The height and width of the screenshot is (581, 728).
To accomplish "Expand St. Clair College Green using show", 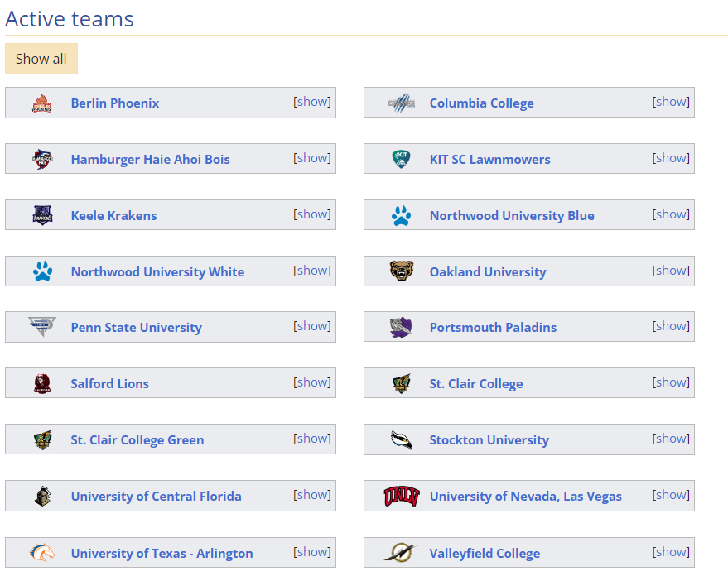I will 312,438.
